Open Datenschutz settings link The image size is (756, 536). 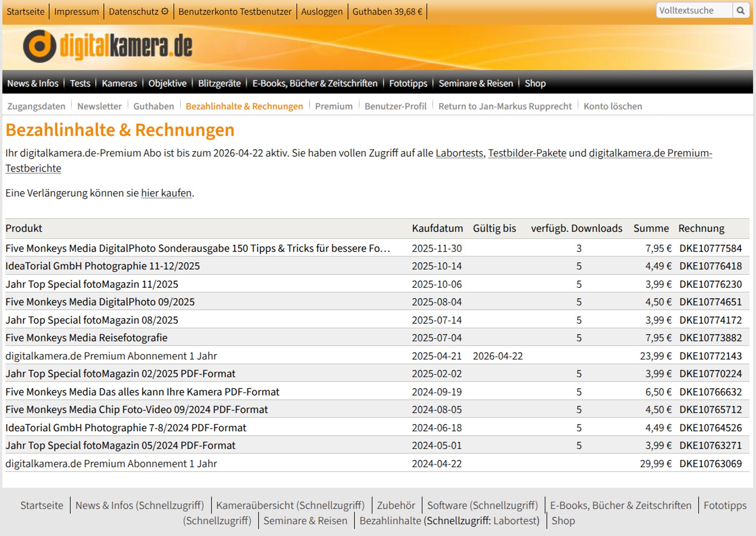click(x=134, y=12)
